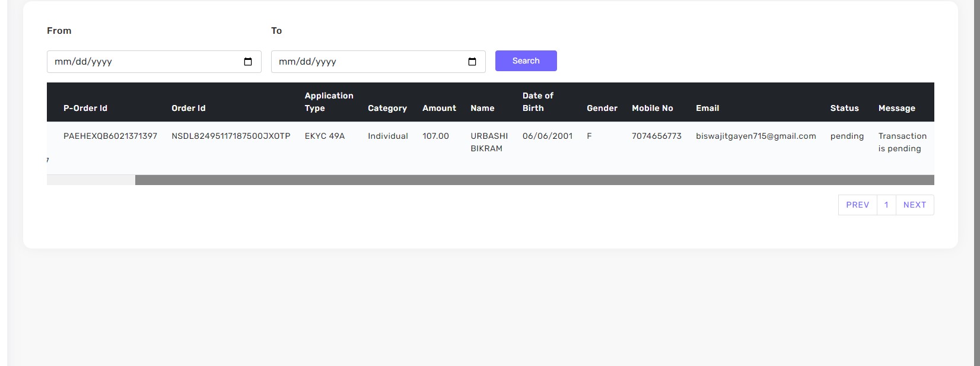The width and height of the screenshot is (980, 366).
Task: Click the Amount column header
Action: (x=439, y=108)
